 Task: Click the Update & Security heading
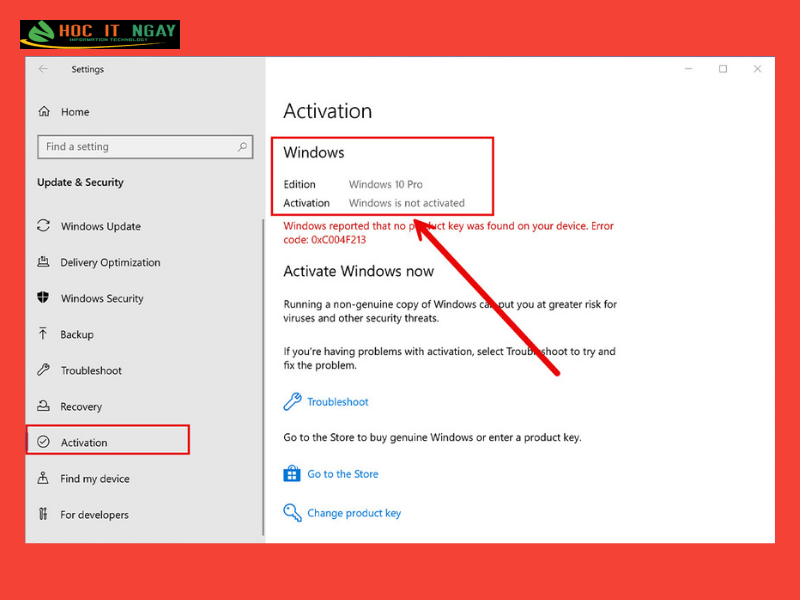pyautogui.click(x=80, y=182)
